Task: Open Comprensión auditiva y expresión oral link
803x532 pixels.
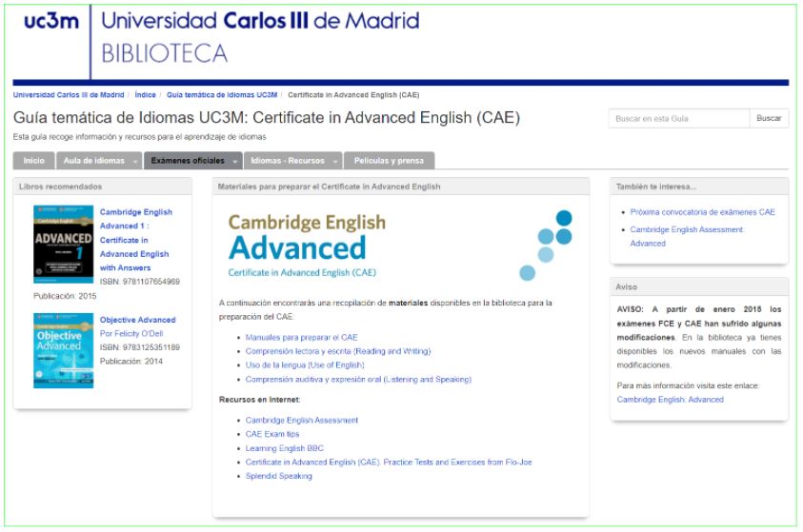Action: (x=358, y=380)
